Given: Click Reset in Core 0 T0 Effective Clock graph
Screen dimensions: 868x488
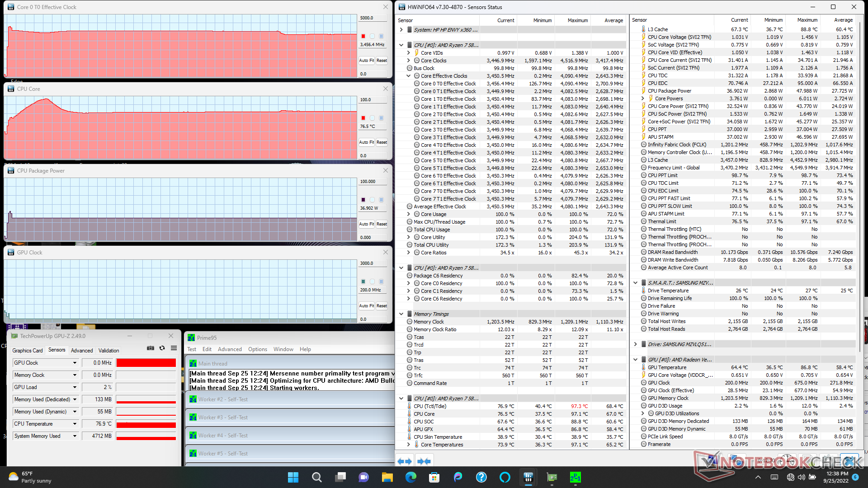Looking at the screenshot, I should [382, 61].
